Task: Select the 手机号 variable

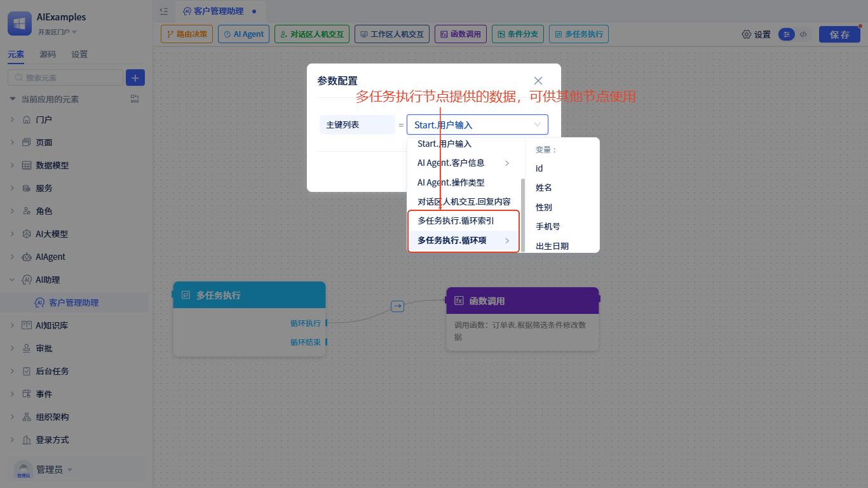Action: 548,226
